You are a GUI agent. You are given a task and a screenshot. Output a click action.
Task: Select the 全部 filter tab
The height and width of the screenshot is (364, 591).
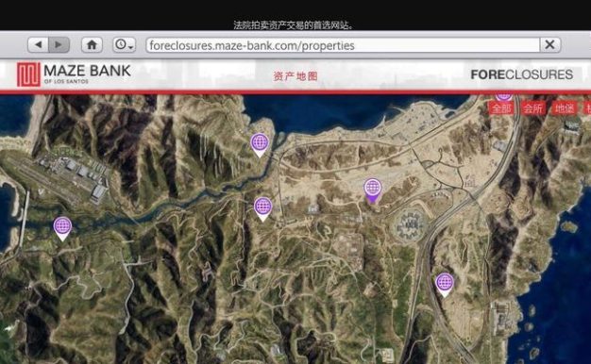(x=502, y=108)
